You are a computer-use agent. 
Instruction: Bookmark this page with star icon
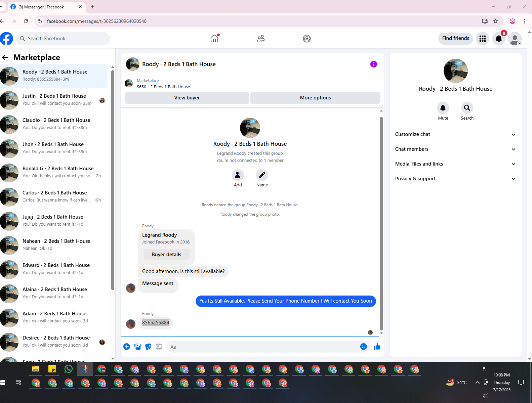coord(496,21)
